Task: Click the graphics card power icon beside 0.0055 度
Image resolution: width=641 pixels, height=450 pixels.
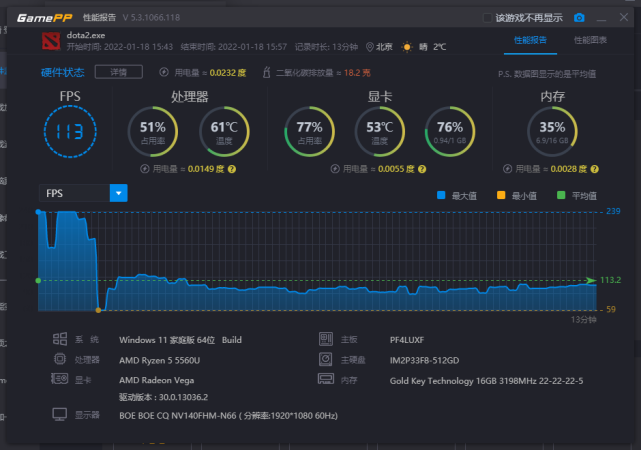Action: point(335,169)
